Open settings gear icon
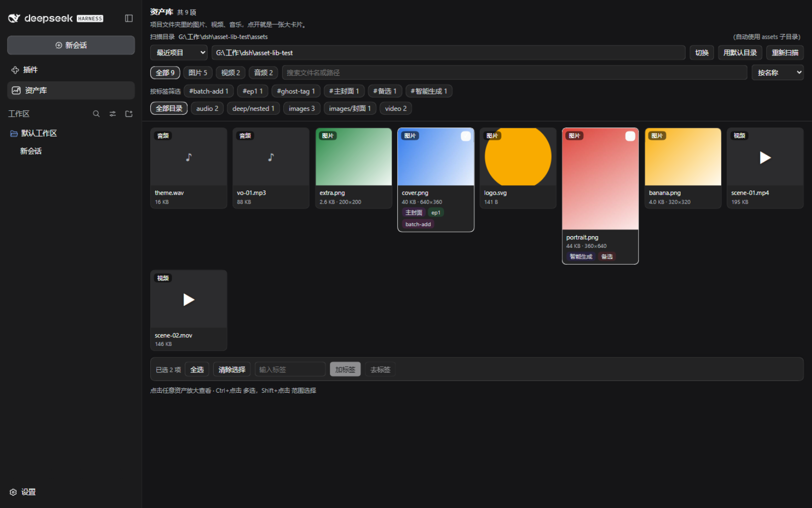812x508 pixels. [x=13, y=492]
